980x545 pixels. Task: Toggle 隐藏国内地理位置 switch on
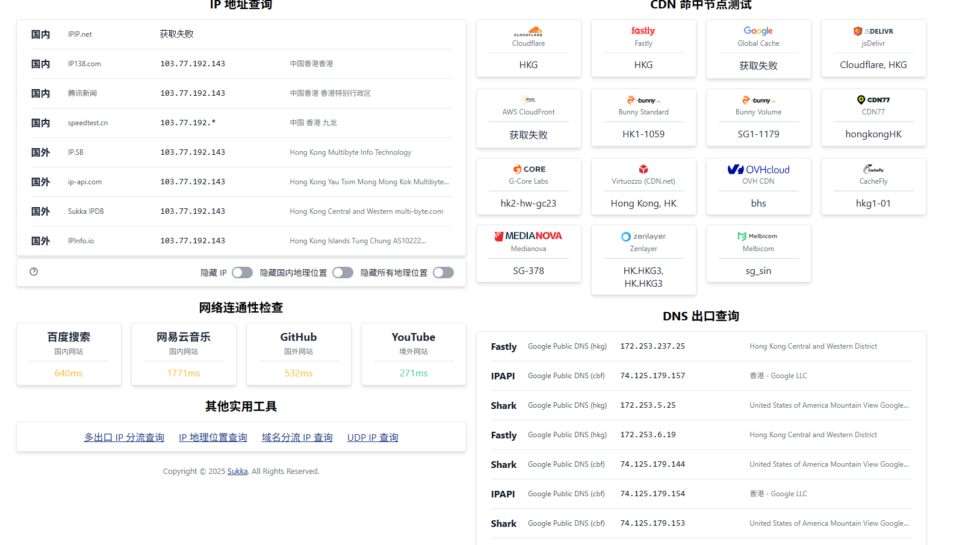pos(343,272)
